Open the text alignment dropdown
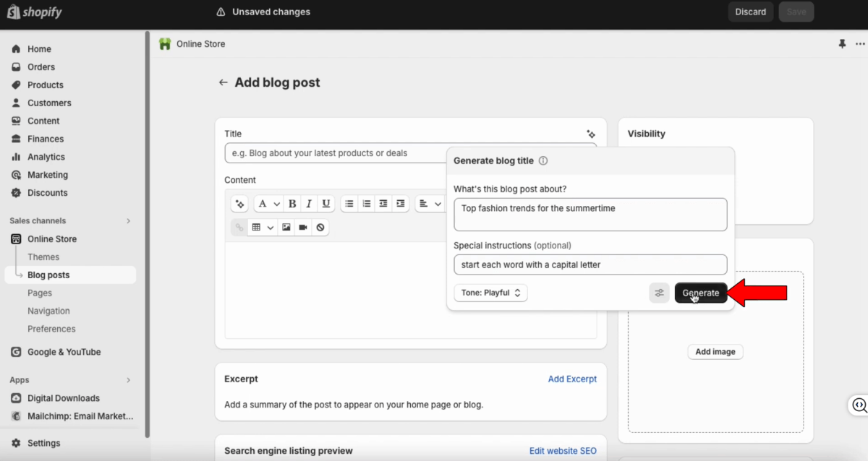Image resolution: width=868 pixels, height=461 pixels. click(430, 204)
